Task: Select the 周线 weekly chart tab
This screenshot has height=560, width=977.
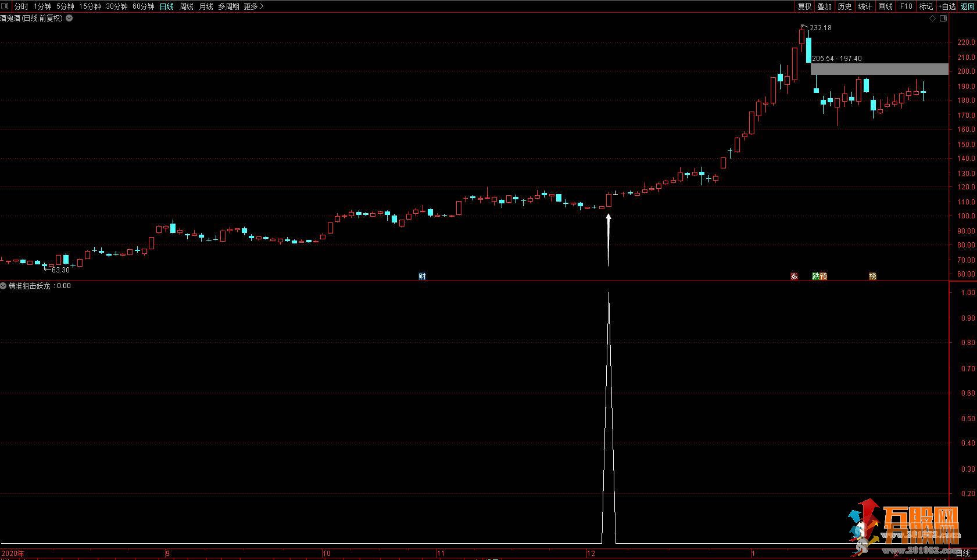Action: [187, 6]
